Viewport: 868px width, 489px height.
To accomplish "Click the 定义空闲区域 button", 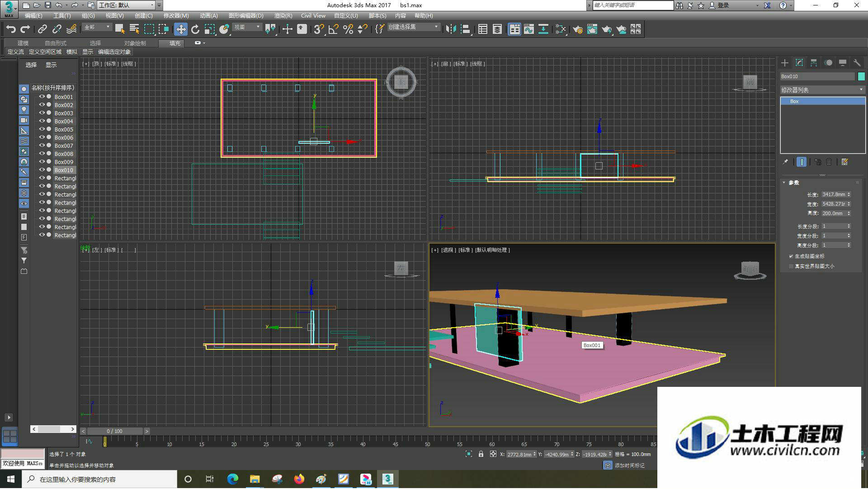I will pyautogui.click(x=45, y=52).
